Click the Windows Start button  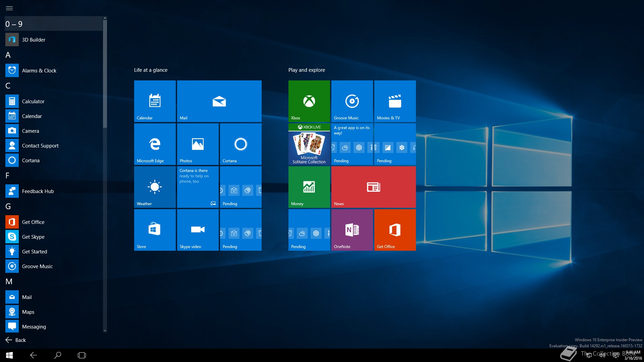(x=9, y=355)
